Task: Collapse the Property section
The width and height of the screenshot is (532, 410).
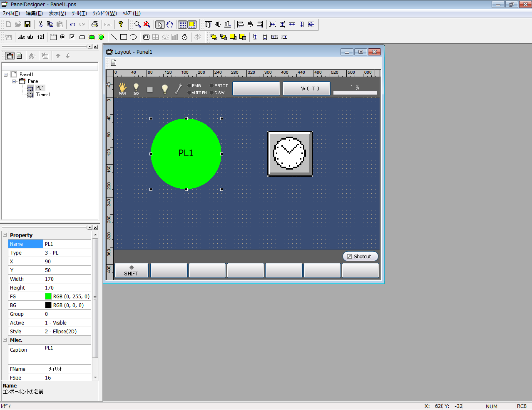Action: (x=5, y=235)
